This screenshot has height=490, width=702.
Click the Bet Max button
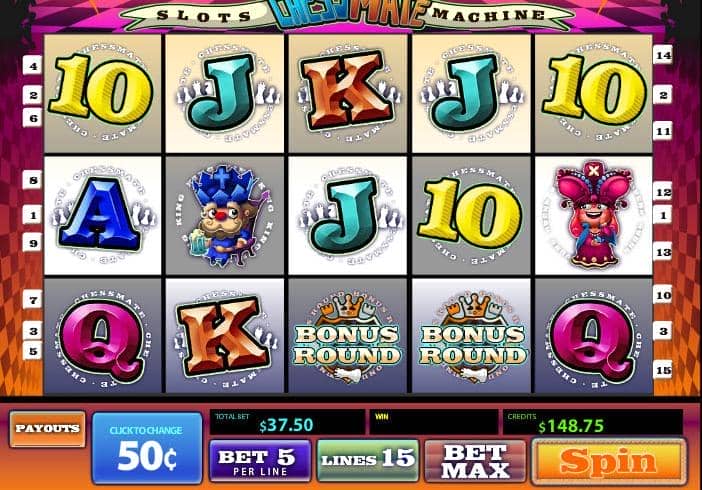(475, 461)
